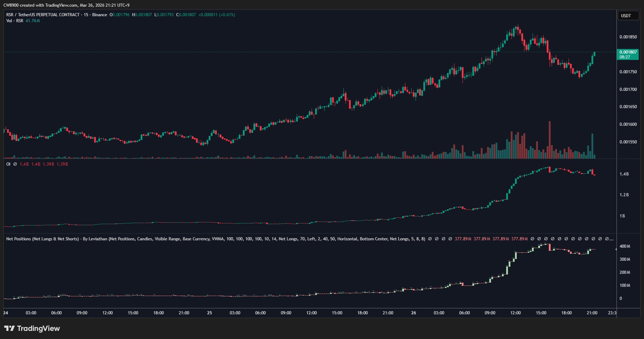Click the first null symbol after Net Positions parameters
Viewport: 644px width, 339px height.
429,239
